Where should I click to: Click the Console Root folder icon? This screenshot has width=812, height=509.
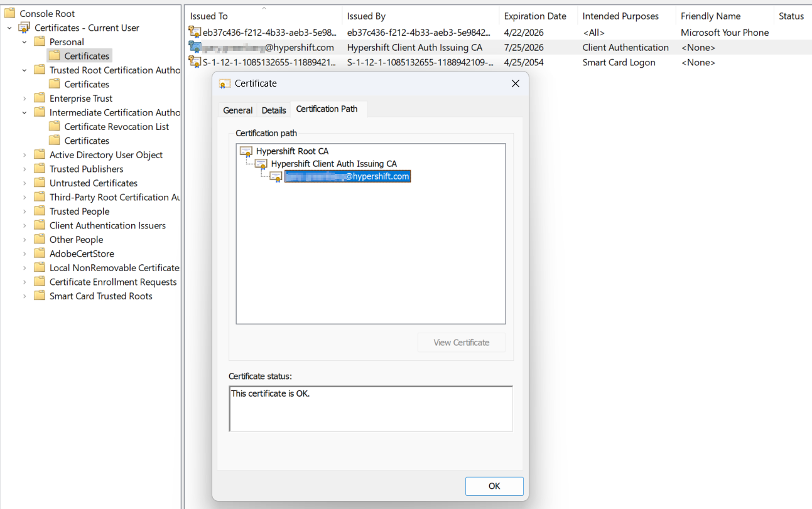pyautogui.click(x=10, y=13)
